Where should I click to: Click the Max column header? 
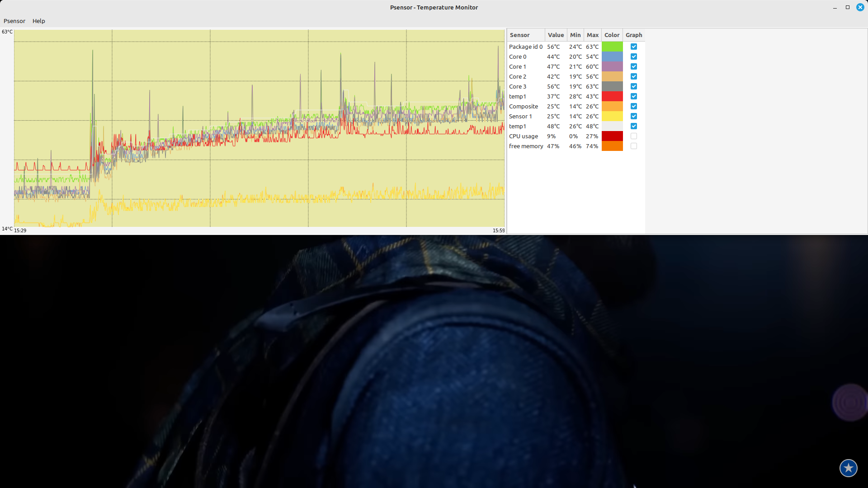point(592,35)
